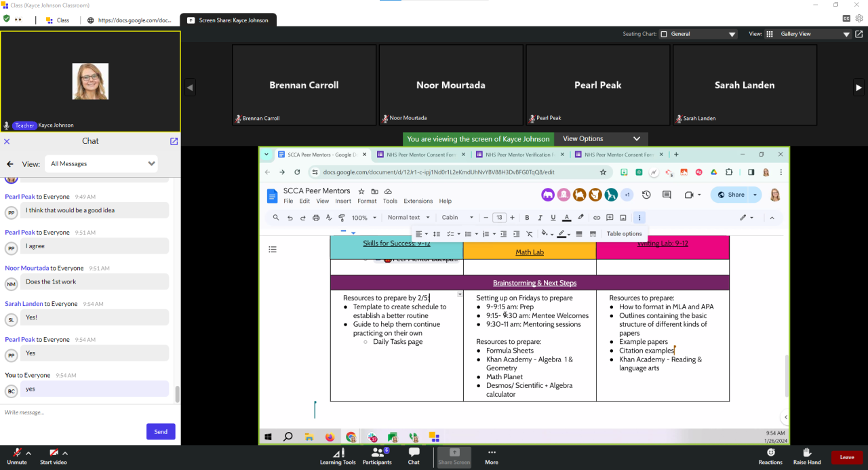
Task: Click the red Leave button
Action: point(847,457)
